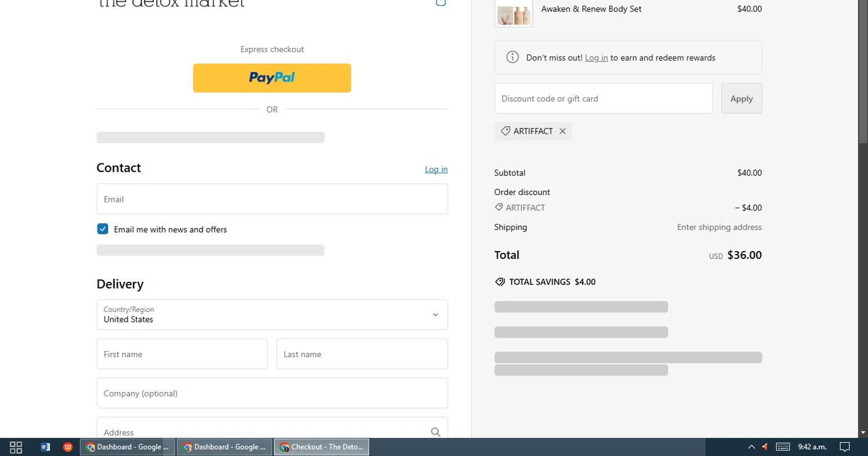The height and width of the screenshot is (456, 868).
Task: Switch to Checkout - The Detox taskbar window
Action: [321, 447]
